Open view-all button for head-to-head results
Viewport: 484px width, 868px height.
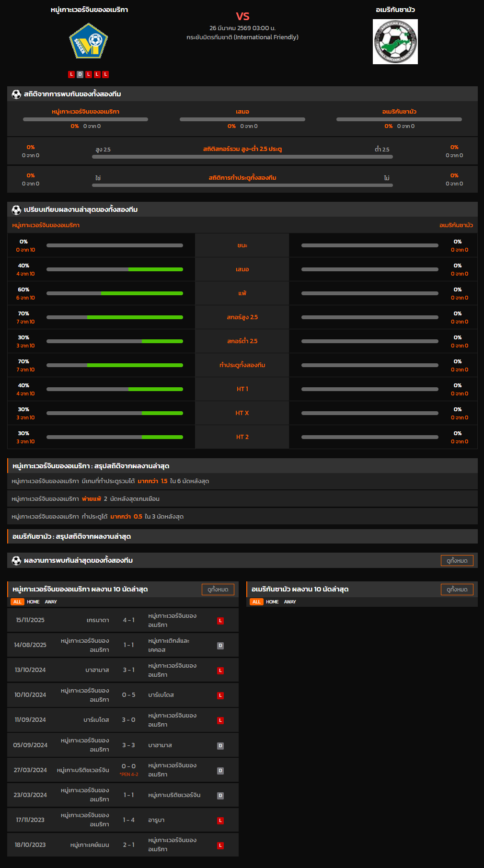pos(457,560)
